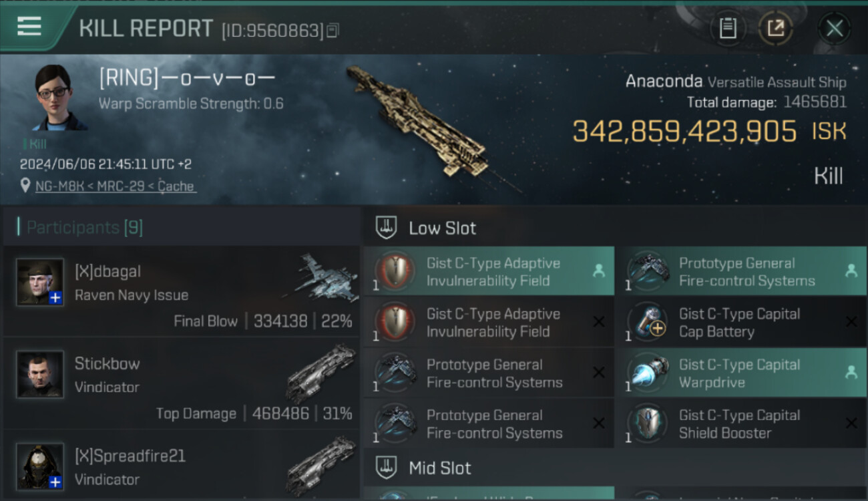Image resolution: width=868 pixels, height=501 pixels.
Task: Select the first Gist C-Type Adaptive Invulnerability Field
Action: pyautogui.click(x=489, y=271)
